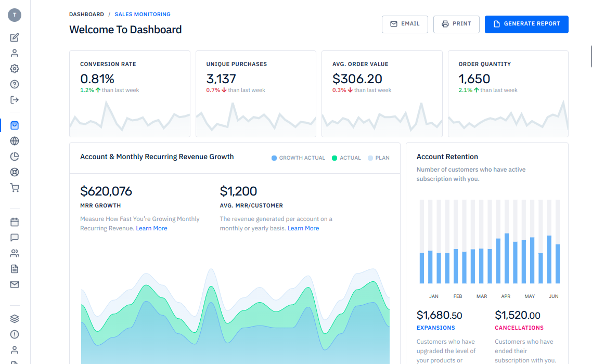Viewport: 592px width, 364px height.
Task: Open the globe icon in sidebar
Action: pyautogui.click(x=15, y=141)
